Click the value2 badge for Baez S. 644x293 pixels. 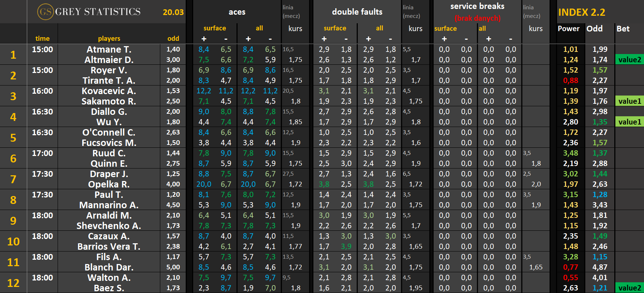(629, 288)
